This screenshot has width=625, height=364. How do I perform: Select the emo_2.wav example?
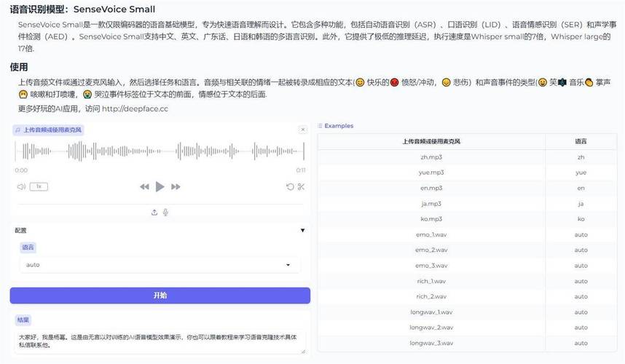click(431, 250)
